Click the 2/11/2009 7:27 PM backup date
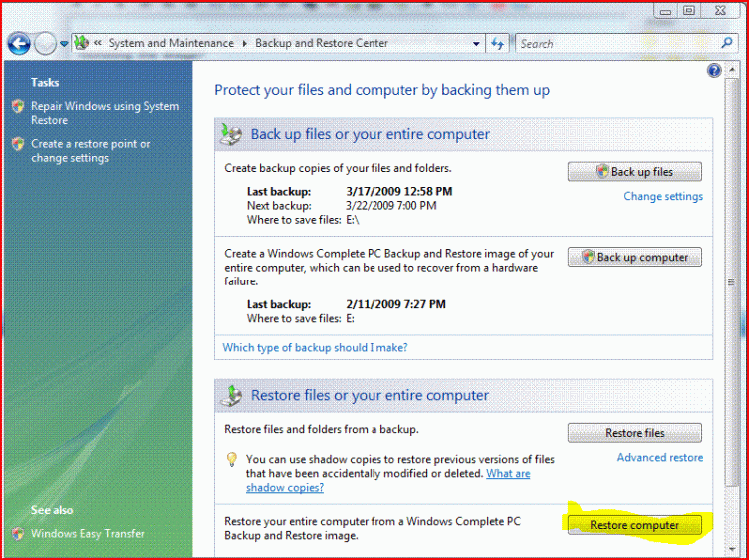Viewport: 749px width, 560px height. tap(395, 304)
